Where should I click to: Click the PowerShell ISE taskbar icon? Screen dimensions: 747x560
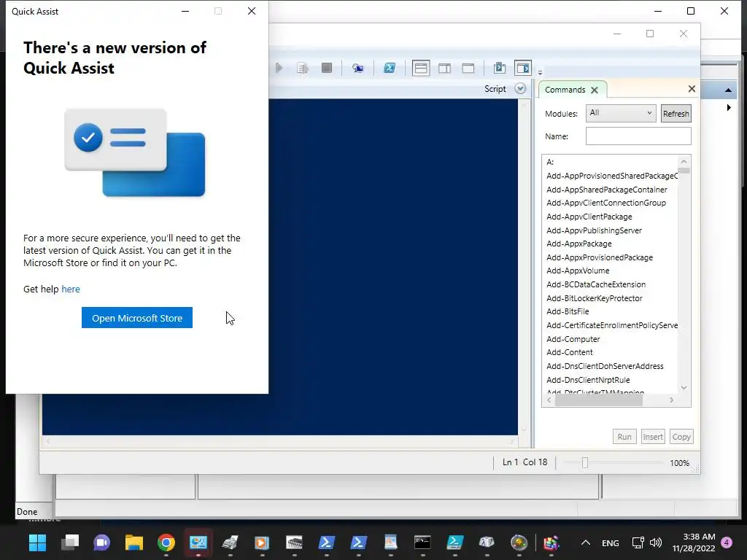[x=454, y=542]
